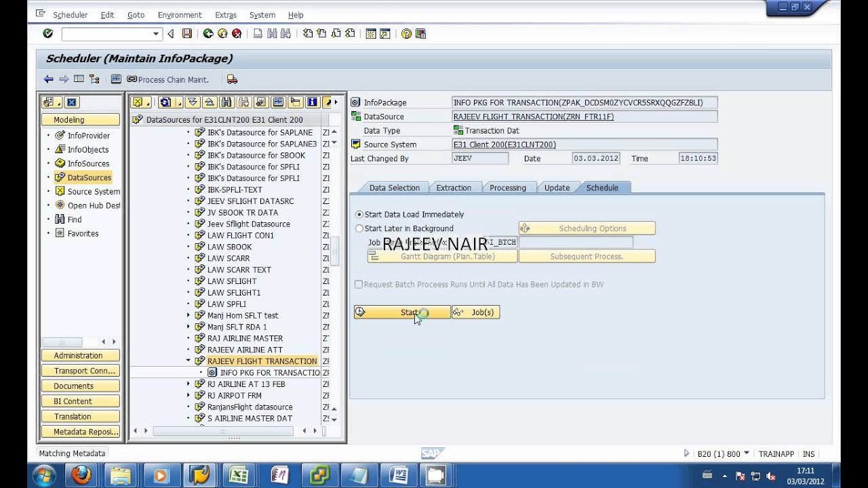This screenshot has width=868, height=488.
Task: Open Firefox from the Windows taskbar
Action: click(x=81, y=475)
